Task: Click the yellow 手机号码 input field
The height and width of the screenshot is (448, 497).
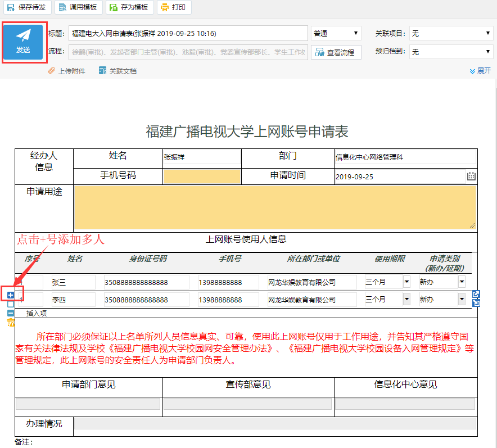Action: [202, 177]
